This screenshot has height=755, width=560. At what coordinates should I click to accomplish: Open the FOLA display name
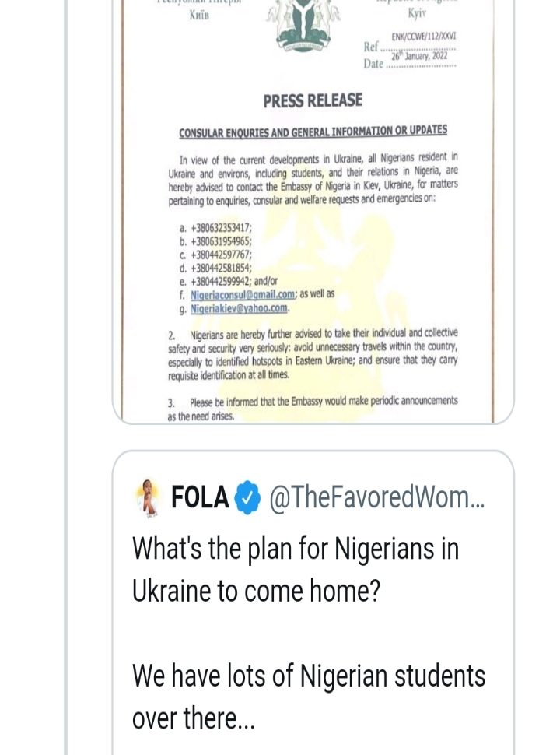tap(200, 498)
